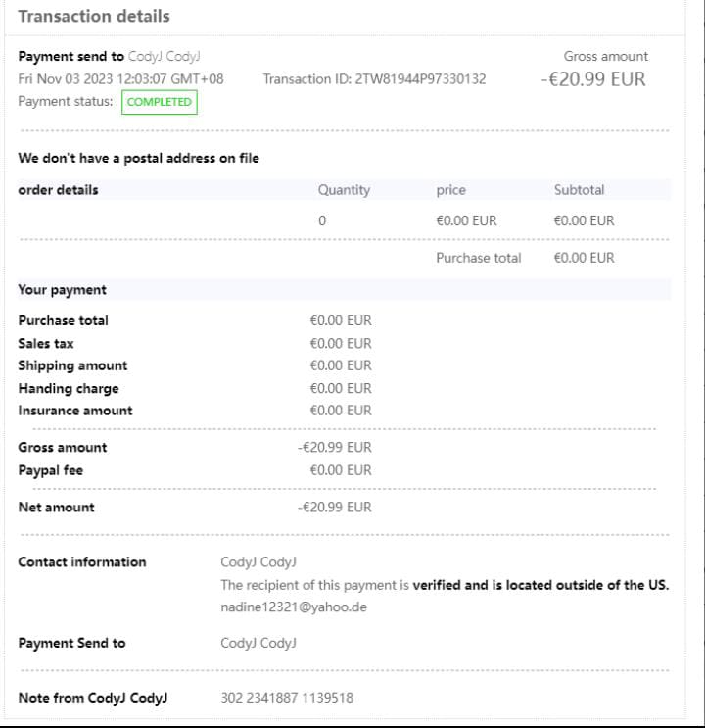Viewport: 705px width, 728px height.
Task: Select the Sales tax row label
Action: click(46, 344)
